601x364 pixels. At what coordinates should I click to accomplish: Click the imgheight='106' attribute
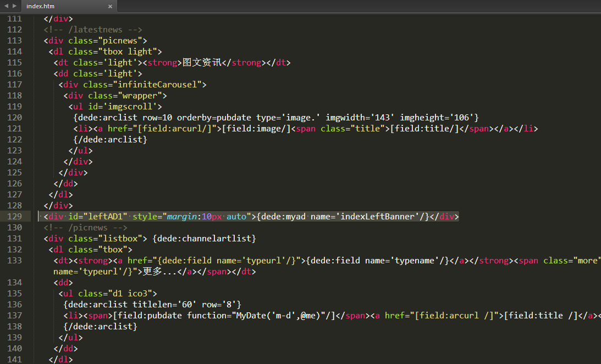437,118
